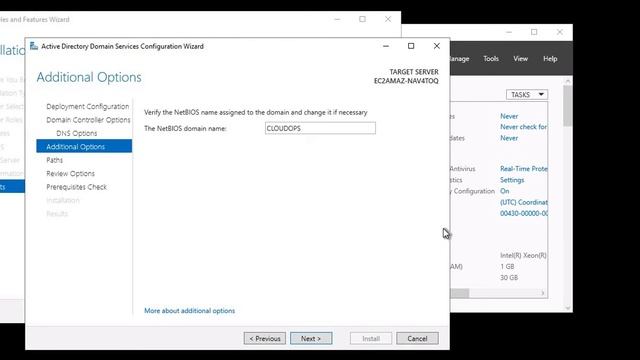The height and width of the screenshot is (360, 640).
Task: Close the AD DS Configuration Wizard window
Action: [437, 46]
